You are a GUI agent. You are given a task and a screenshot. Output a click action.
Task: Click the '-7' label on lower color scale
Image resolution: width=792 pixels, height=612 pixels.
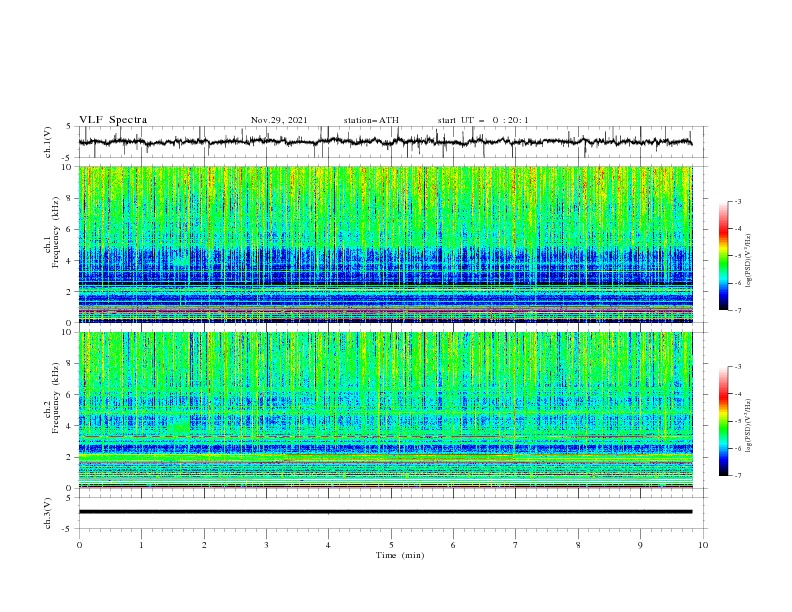click(x=737, y=476)
